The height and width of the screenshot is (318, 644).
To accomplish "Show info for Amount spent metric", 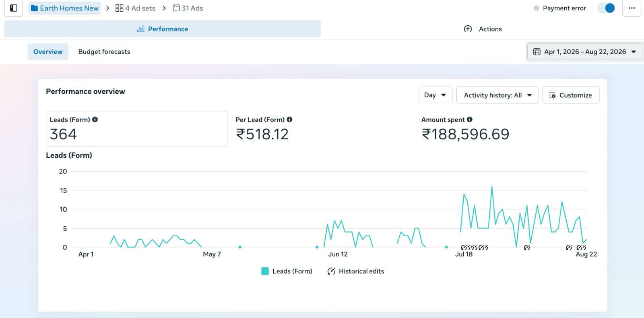I will 470,120.
